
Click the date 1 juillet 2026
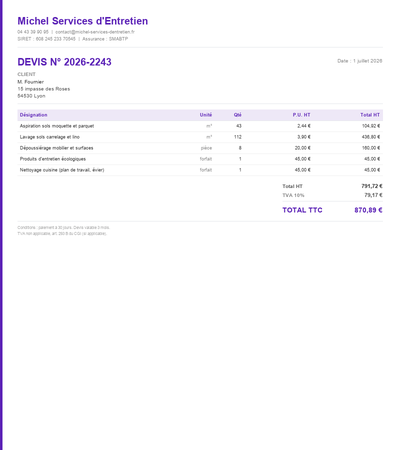tap(368, 61)
